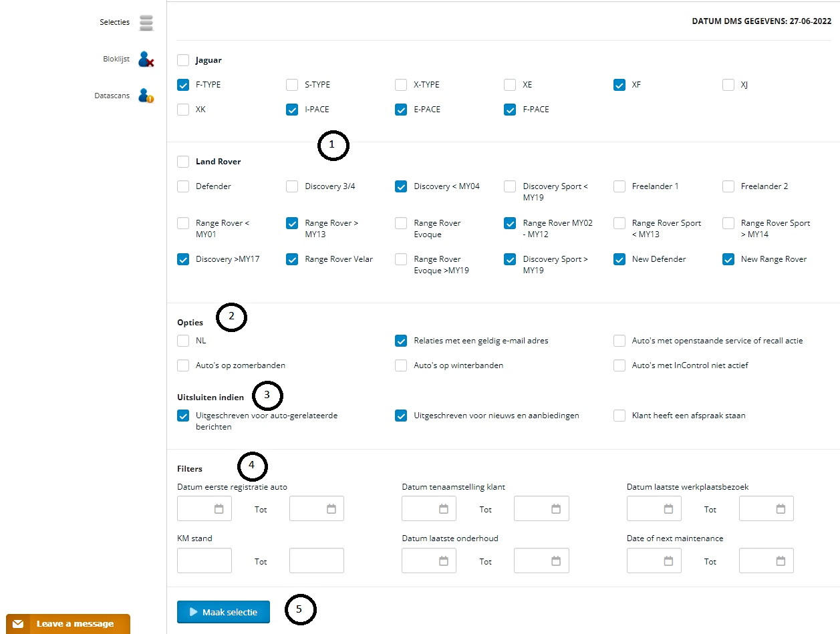Click the Maak selectie button
Viewport: 840px width, 634px height.
point(223,611)
